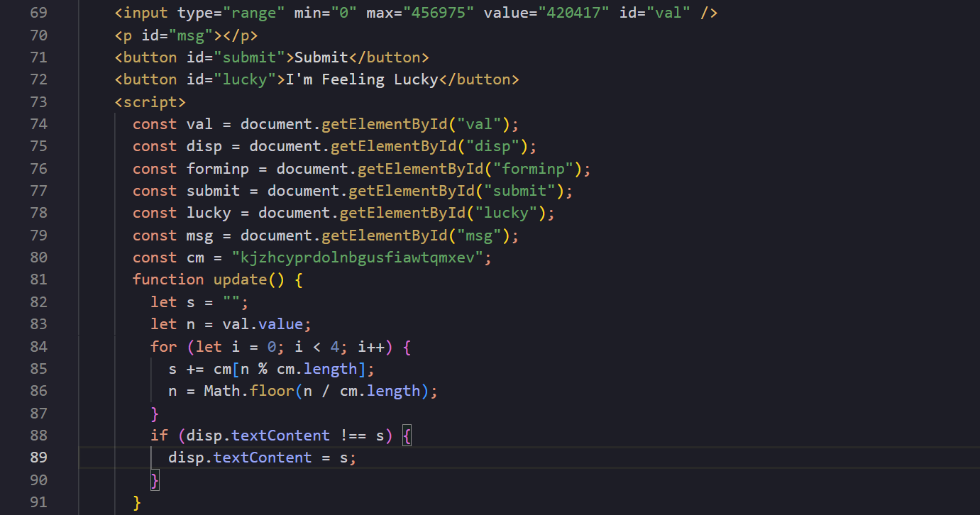Click line number 81 next to function update
The width and height of the screenshot is (980, 515).
[x=39, y=279]
